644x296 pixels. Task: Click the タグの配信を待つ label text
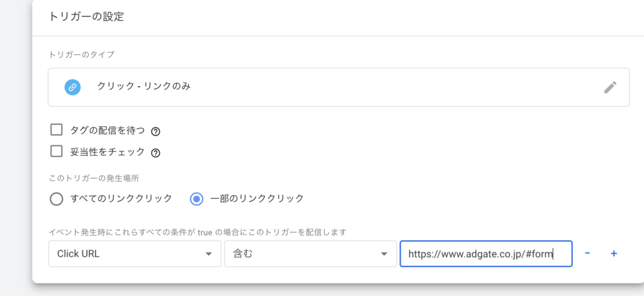(108, 131)
